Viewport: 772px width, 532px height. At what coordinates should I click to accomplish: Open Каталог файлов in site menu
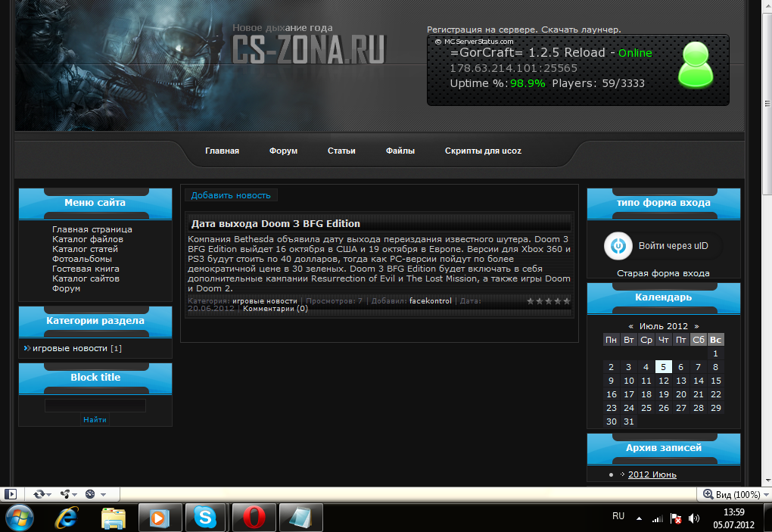pyautogui.click(x=88, y=239)
